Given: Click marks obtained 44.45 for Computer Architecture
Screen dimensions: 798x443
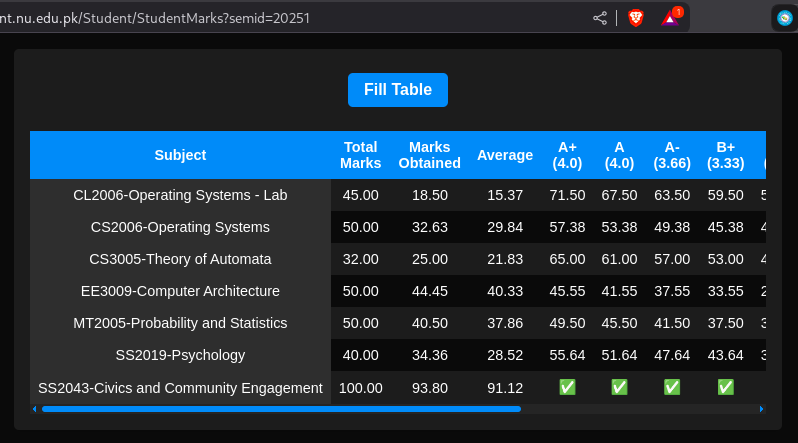Looking at the screenshot, I should [430, 291].
